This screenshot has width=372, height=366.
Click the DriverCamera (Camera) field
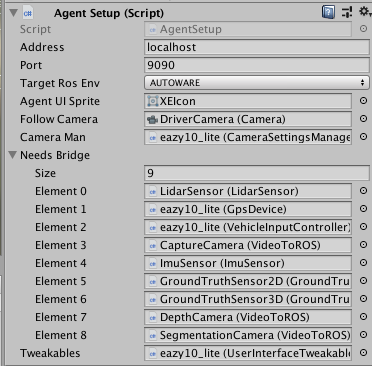click(x=248, y=119)
